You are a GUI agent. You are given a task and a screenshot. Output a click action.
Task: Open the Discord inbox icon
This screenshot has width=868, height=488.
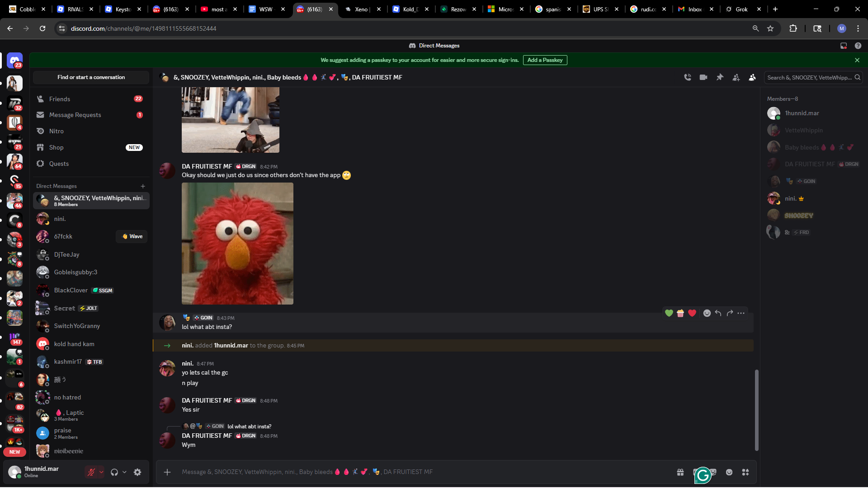844,46
